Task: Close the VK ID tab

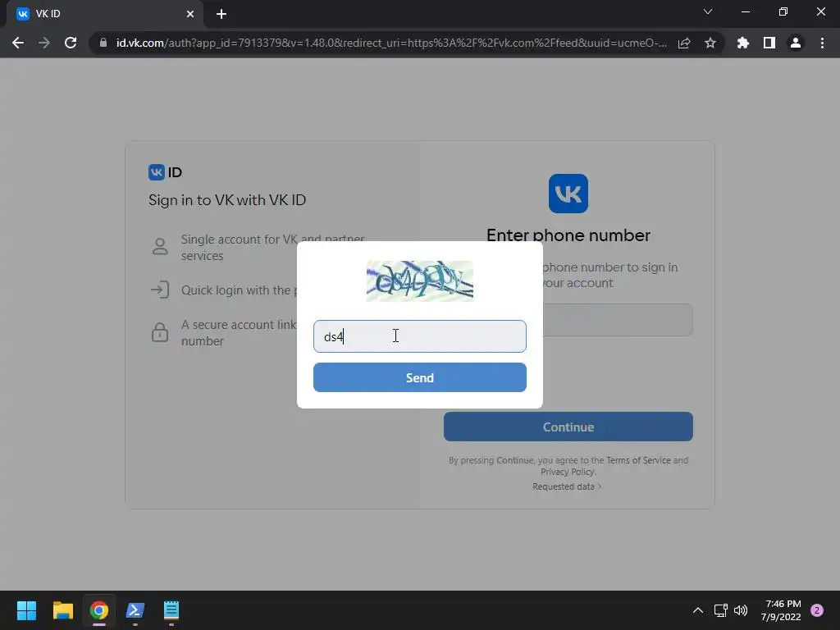Action: (190, 14)
